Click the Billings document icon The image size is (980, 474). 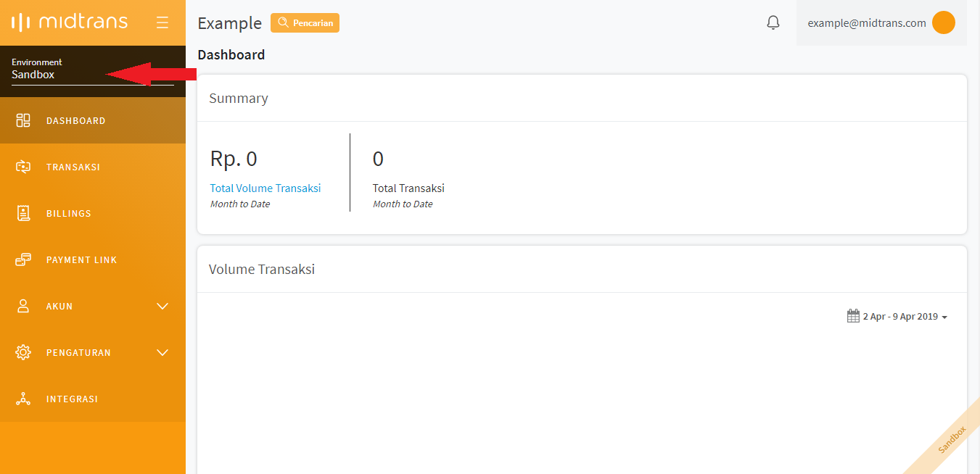(x=23, y=213)
